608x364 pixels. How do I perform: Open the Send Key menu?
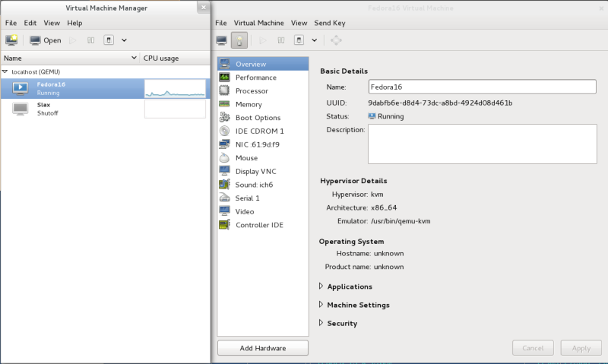point(330,23)
